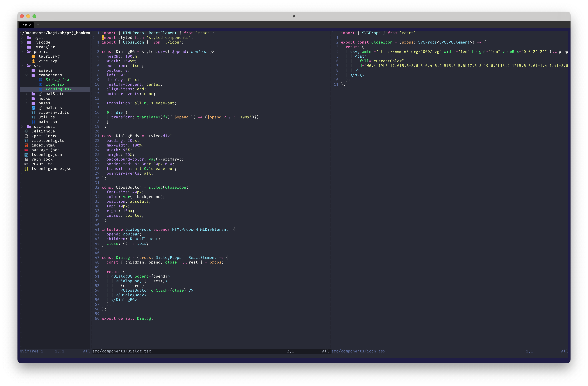Click the src/components/icon.tsx status line
Screen dimensions: 588x386
click(358, 351)
